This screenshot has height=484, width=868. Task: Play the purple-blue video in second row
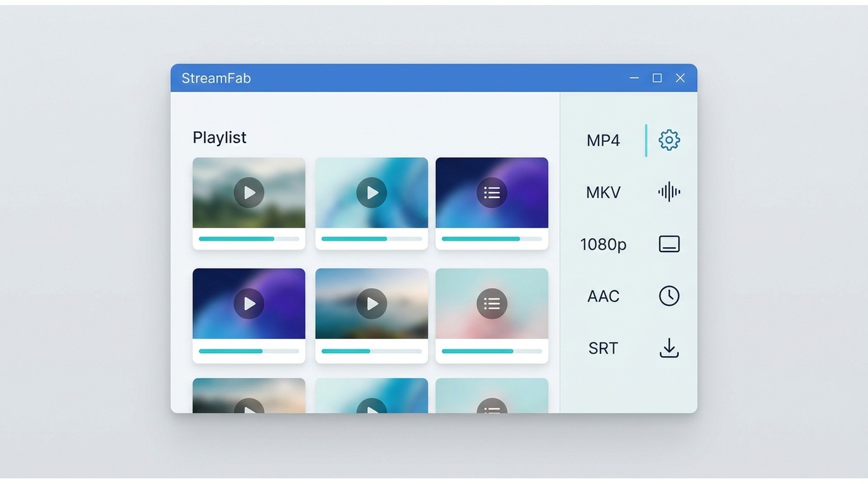[249, 304]
